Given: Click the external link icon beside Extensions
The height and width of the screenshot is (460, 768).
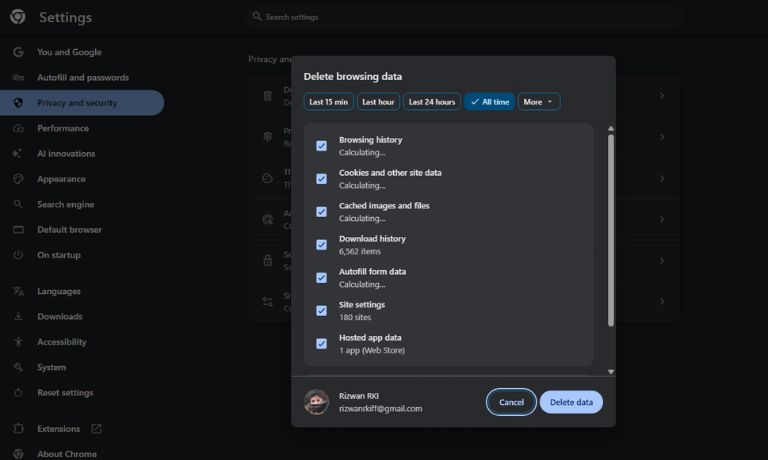Looking at the screenshot, I should click(96, 429).
